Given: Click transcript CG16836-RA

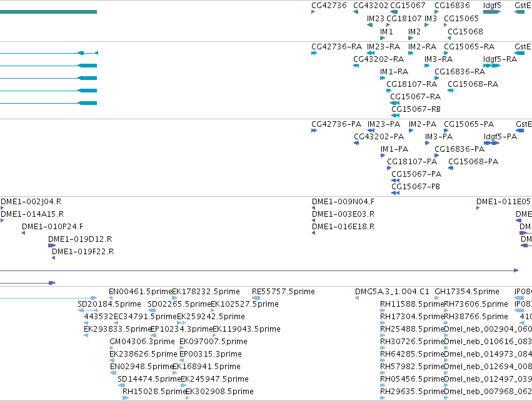Looking at the screenshot, I should tap(459, 72).
